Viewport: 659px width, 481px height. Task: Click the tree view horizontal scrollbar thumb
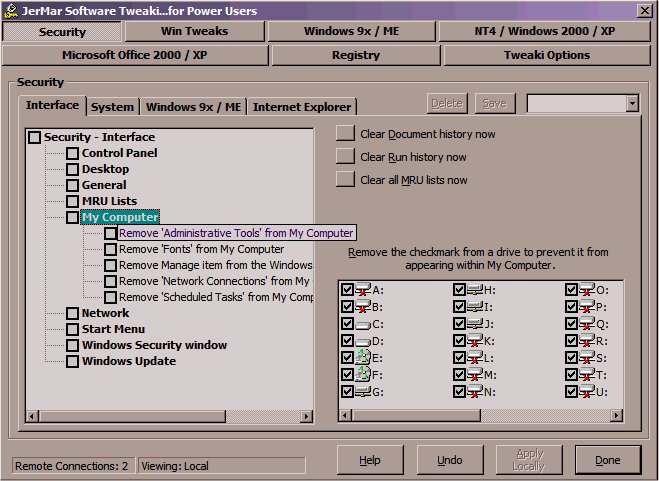point(132,416)
